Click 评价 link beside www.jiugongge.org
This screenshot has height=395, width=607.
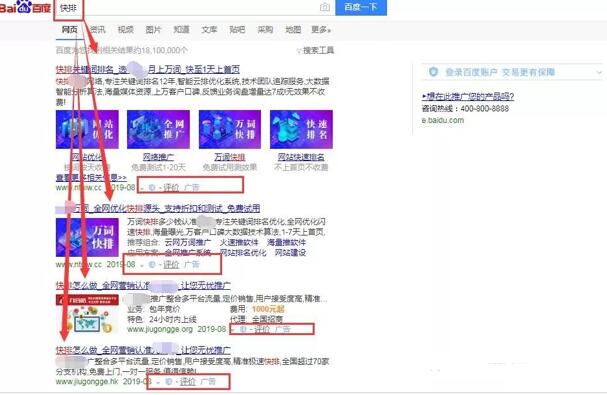262,329
